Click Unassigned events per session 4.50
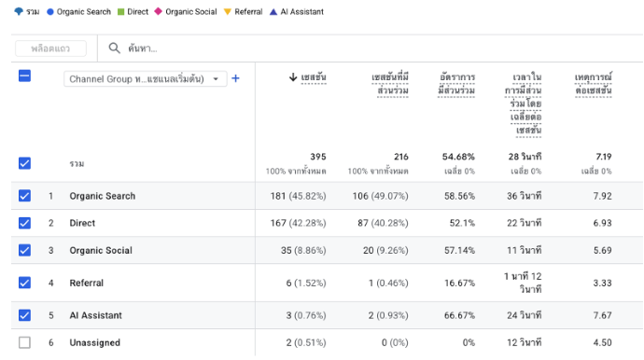 click(602, 342)
